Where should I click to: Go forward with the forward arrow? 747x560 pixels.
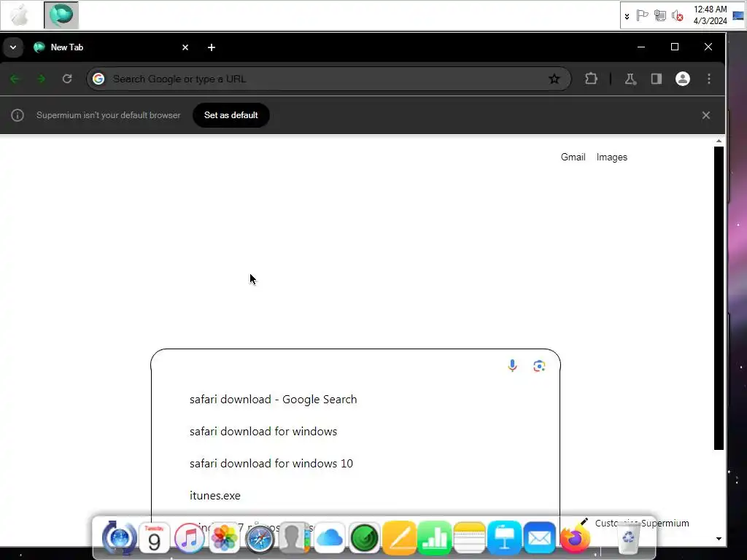click(41, 79)
